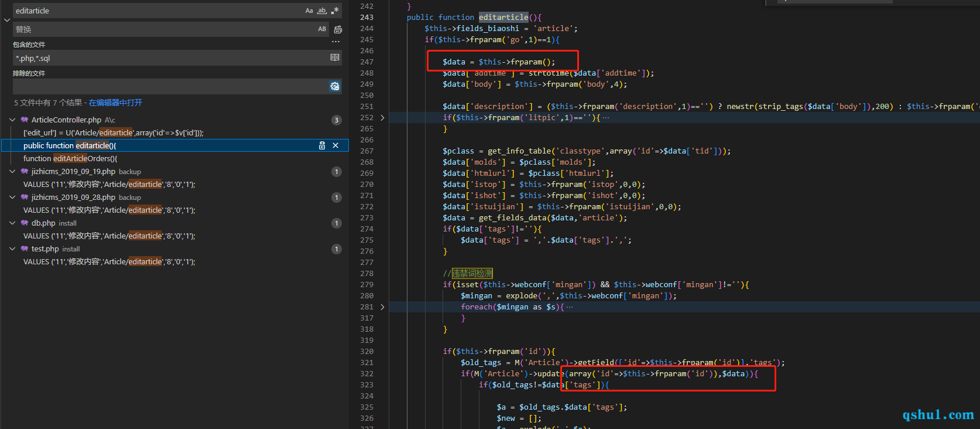Click $data['istuijian'] on line 272
The image size is (980, 429).
point(483,206)
